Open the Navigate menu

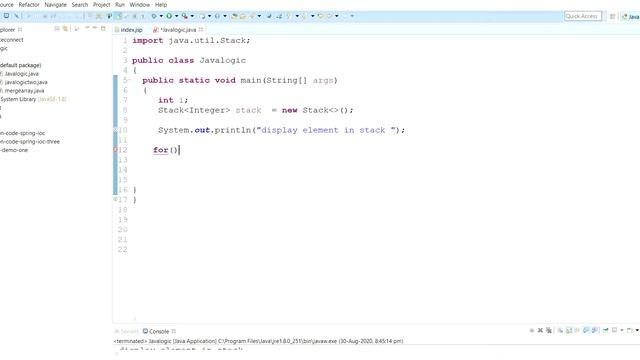(x=56, y=4)
